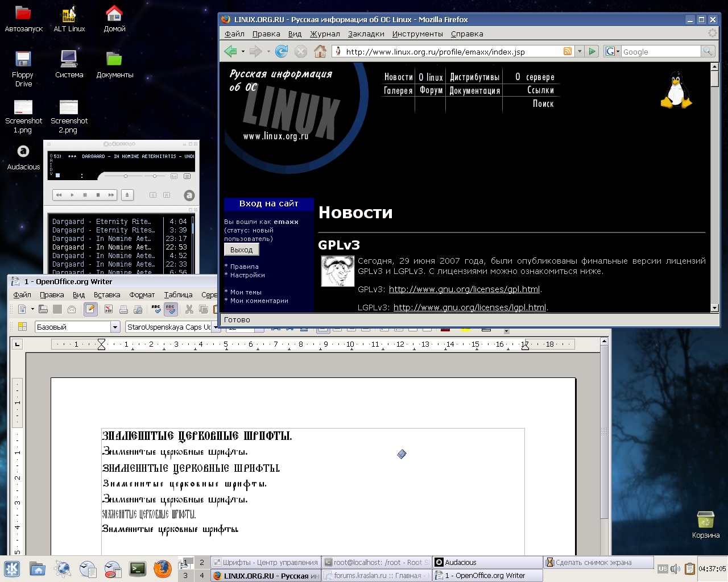
Task: Click Audacious taskbar button
Action: [487, 562]
